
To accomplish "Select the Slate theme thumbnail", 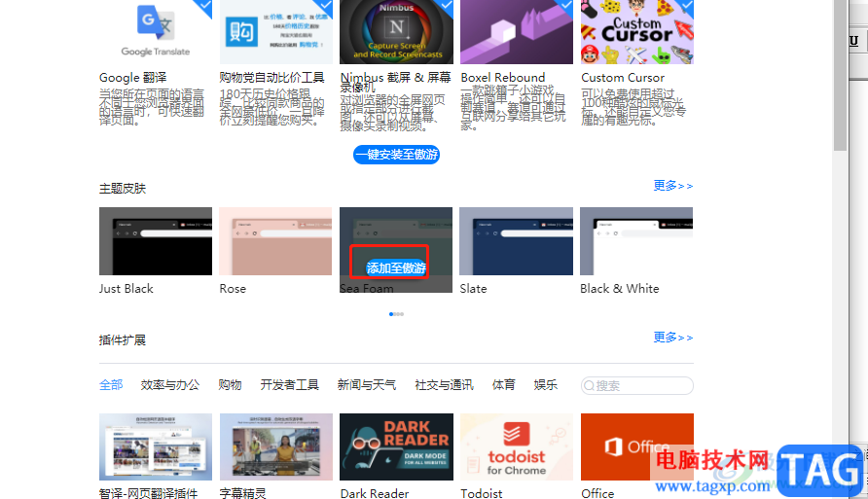I will [517, 241].
